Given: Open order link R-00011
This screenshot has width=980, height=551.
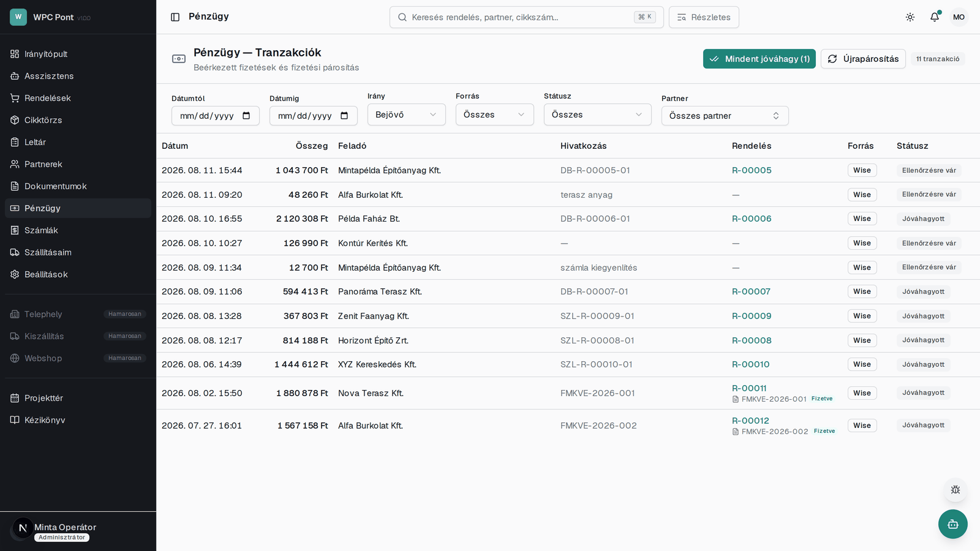Looking at the screenshot, I should coord(749,388).
